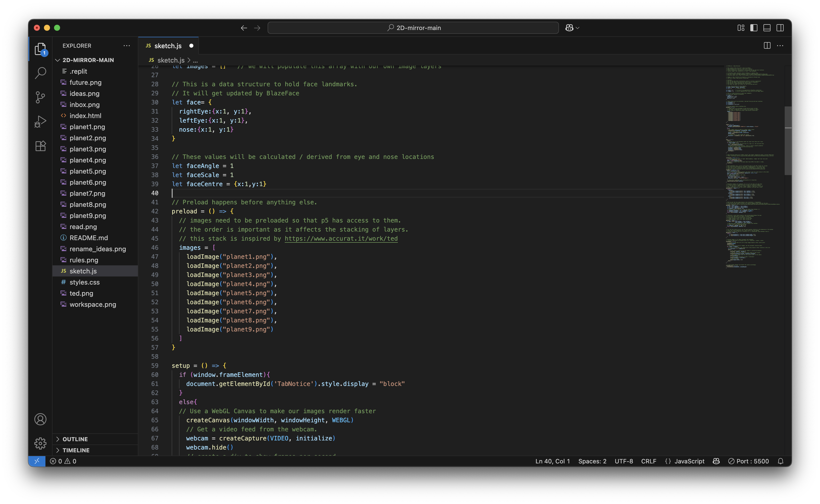Screen dimensions: 820x504
Task: Toggle the primary sidebar visibility
Action: click(x=754, y=28)
